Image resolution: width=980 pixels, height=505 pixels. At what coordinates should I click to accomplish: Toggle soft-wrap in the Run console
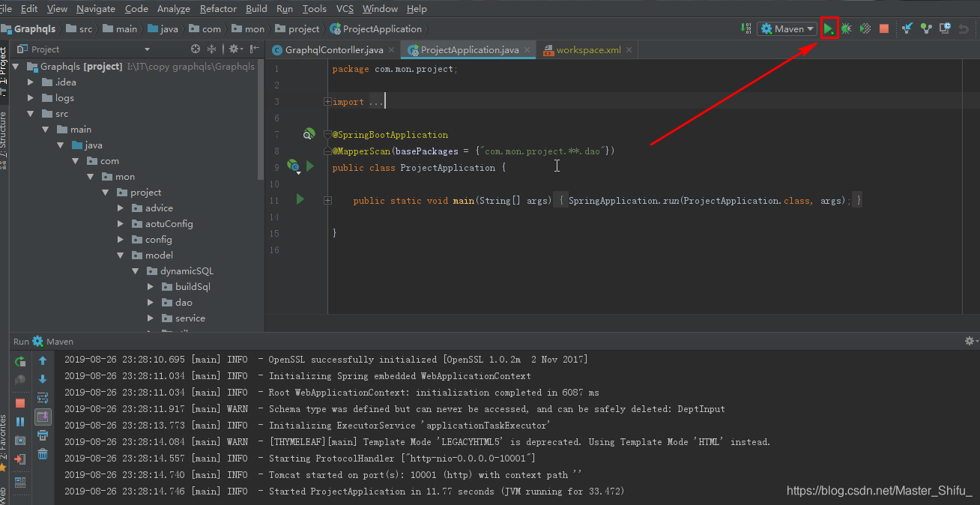[43, 398]
